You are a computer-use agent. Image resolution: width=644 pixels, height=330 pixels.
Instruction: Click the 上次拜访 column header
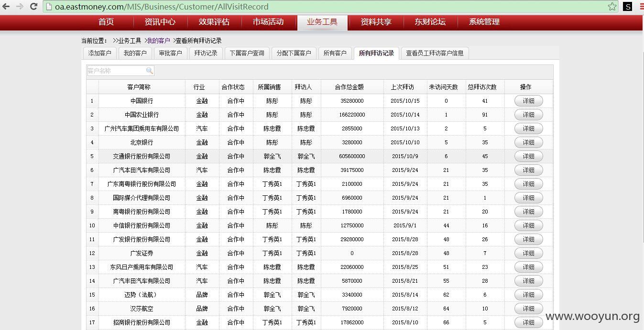pos(405,87)
